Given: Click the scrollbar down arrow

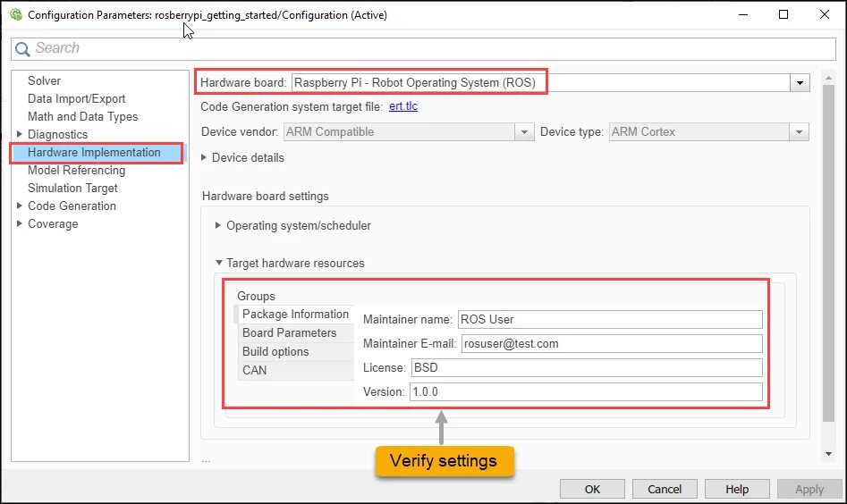Looking at the screenshot, I should [x=828, y=454].
